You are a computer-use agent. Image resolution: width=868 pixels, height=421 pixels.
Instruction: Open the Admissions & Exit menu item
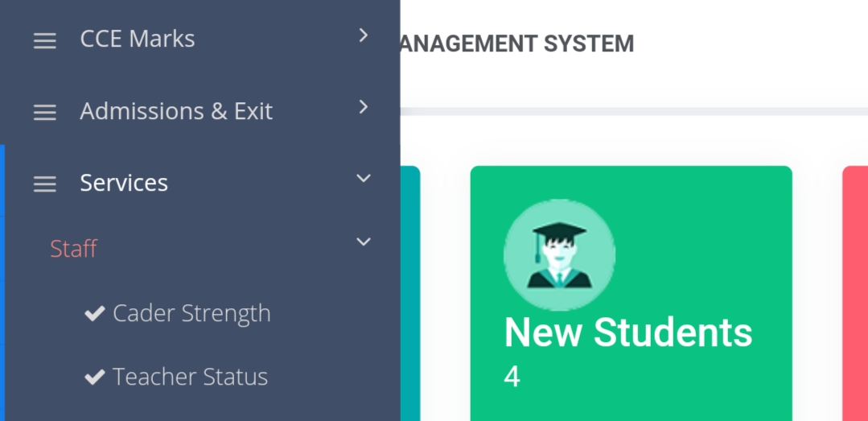point(176,111)
